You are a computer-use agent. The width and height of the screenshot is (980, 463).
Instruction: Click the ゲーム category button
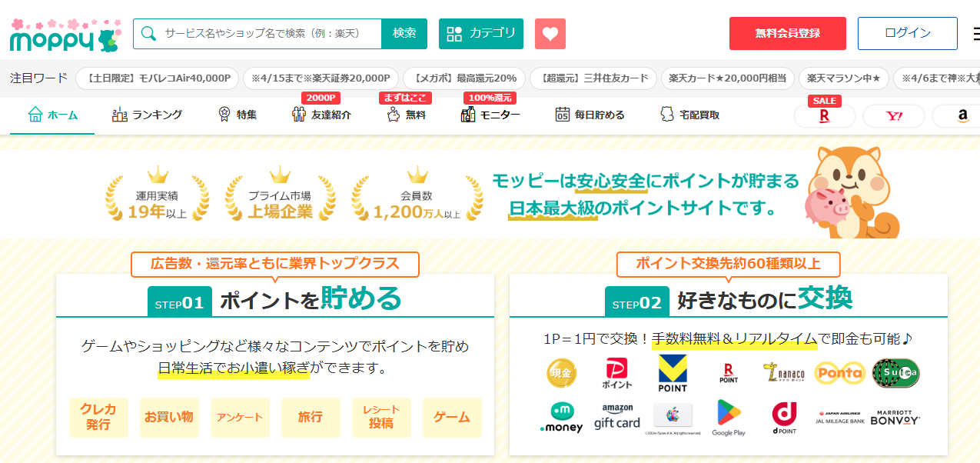coord(452,418)
